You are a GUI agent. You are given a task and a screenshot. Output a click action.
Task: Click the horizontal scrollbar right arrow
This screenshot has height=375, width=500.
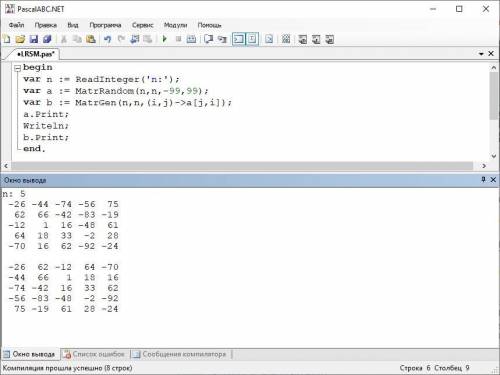[x=484, y=166]
